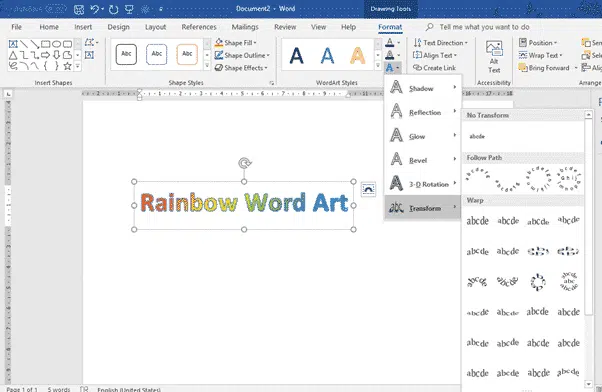The height and width of the screenshot is (392, 602).
Task: Choose the orange gradient WordArt style A
Action: coord(357,55)
